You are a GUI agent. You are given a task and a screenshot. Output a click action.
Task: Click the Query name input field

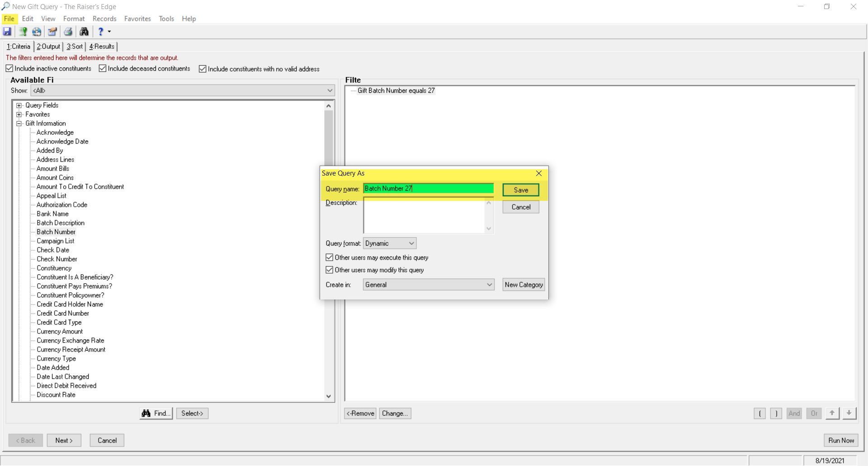(x=428, y=189)
